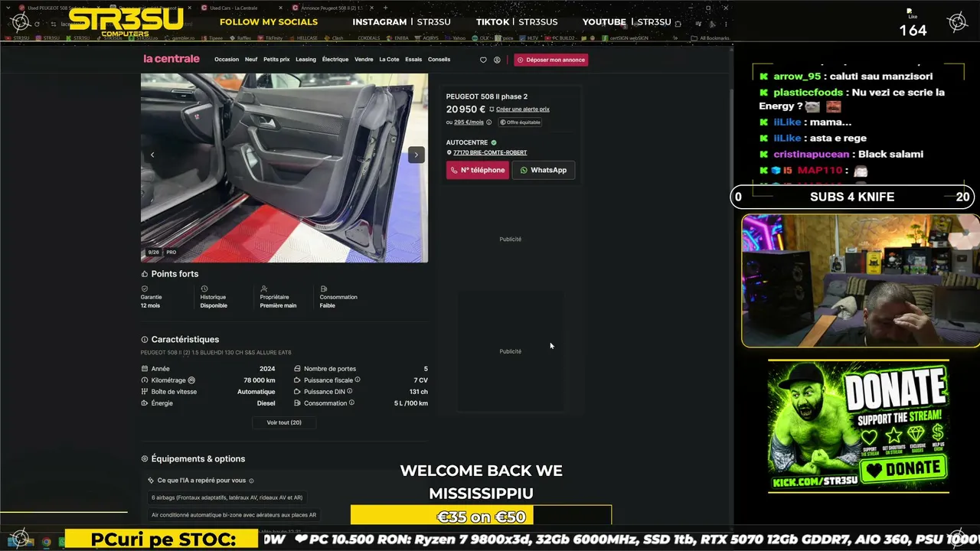Reveal the seller's N° téléphone
This screenshot has width=980, height=551.
click(478, 170)
